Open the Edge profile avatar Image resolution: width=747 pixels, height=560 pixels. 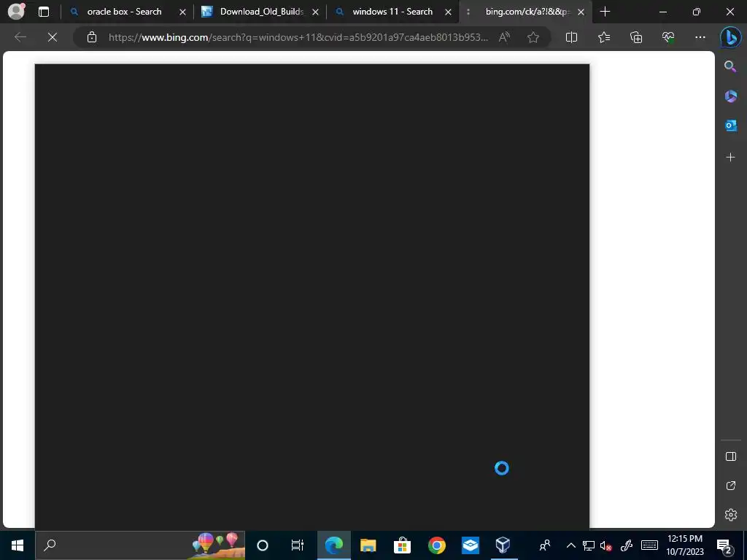[x=16, y=12]
